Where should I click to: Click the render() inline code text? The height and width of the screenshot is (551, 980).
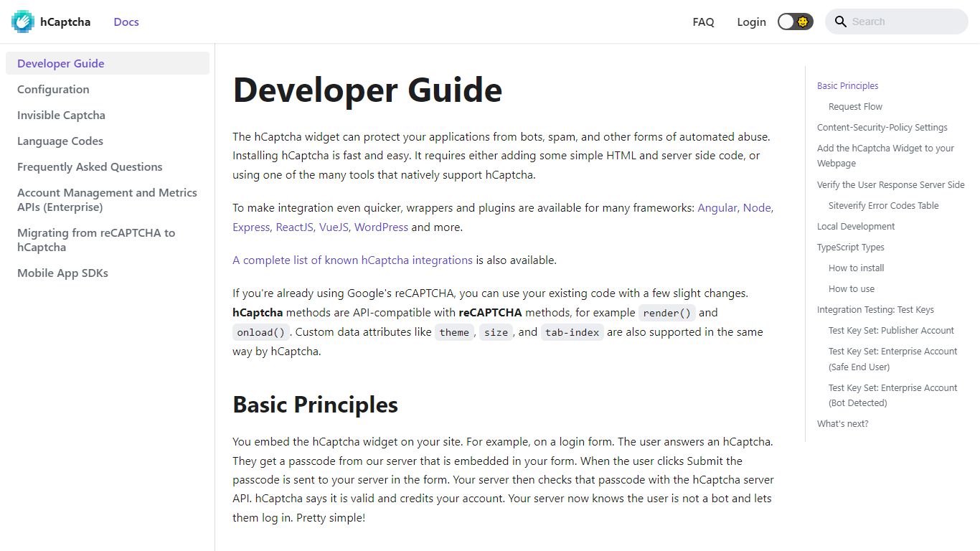tap(667, 313)
